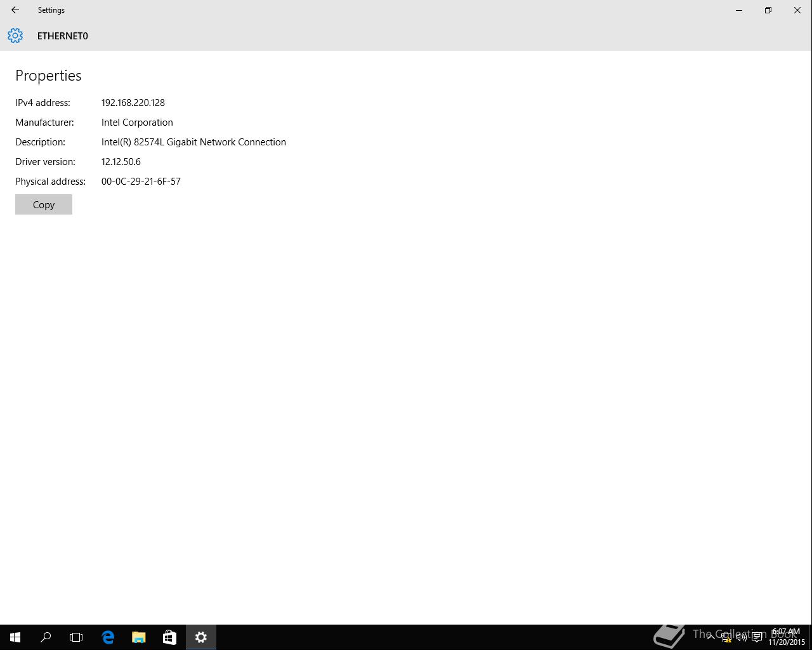Open the volume tray icon
This screenshot has width=812, height=650.
point(742,637)
